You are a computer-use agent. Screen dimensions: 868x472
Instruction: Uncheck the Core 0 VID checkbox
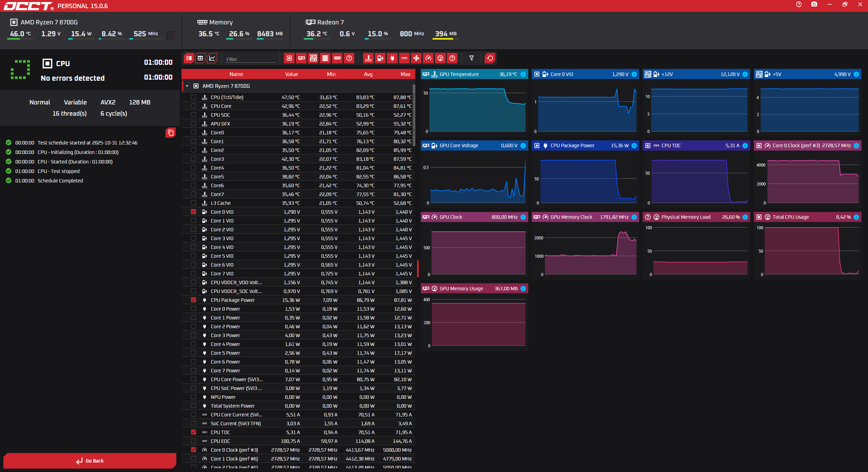193,212
